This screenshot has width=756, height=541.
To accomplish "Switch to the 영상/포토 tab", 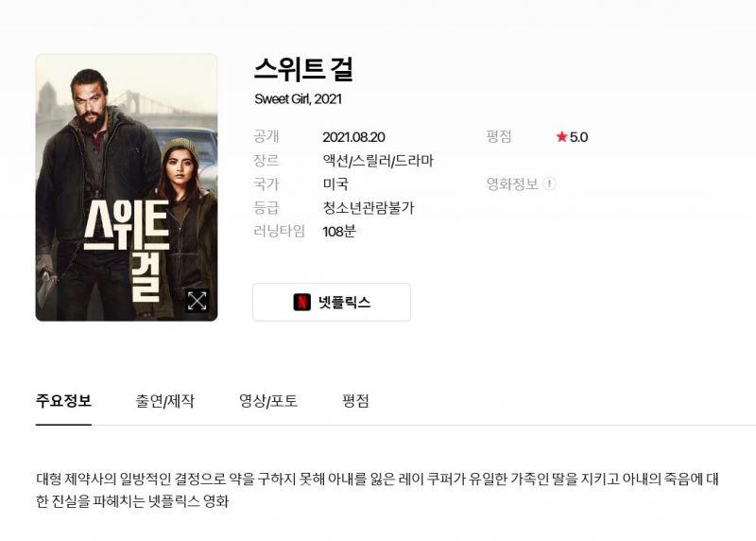I will coord(268,401).
